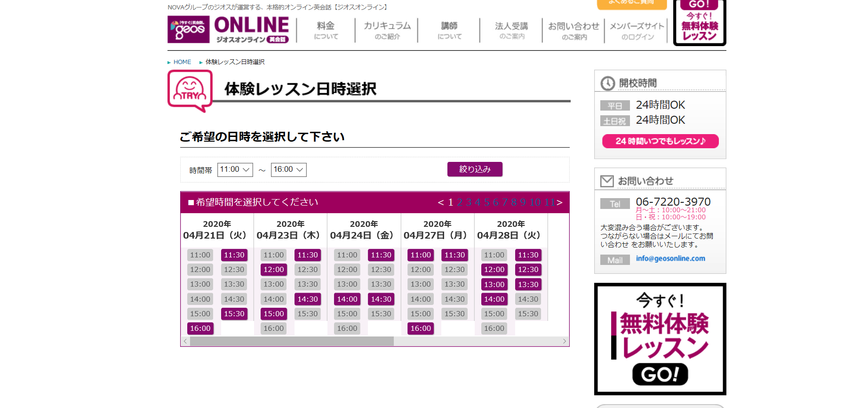Open the start time dropdown showing 11:00
This screenshot has width=868, height=408.
pyautogui.click(x=235, y=169)
